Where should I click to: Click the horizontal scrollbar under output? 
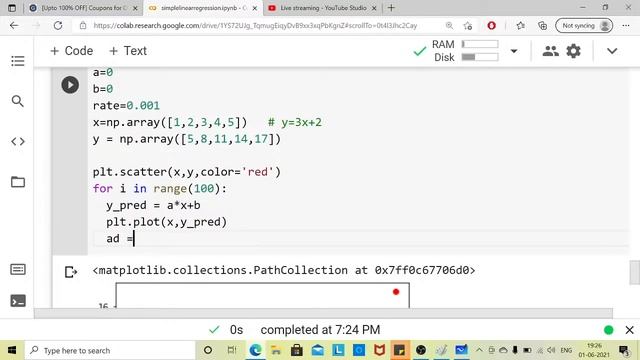click(323, 313)
